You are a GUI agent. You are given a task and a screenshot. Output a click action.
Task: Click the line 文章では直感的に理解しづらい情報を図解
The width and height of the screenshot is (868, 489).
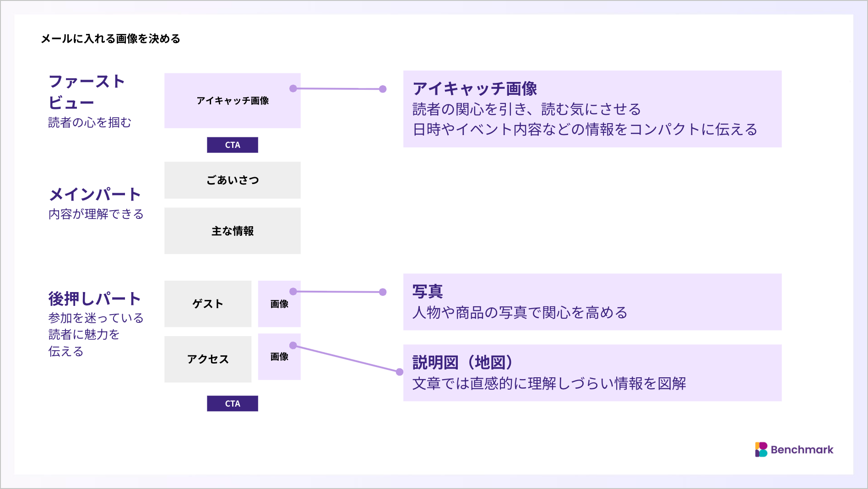pos(549,383)
